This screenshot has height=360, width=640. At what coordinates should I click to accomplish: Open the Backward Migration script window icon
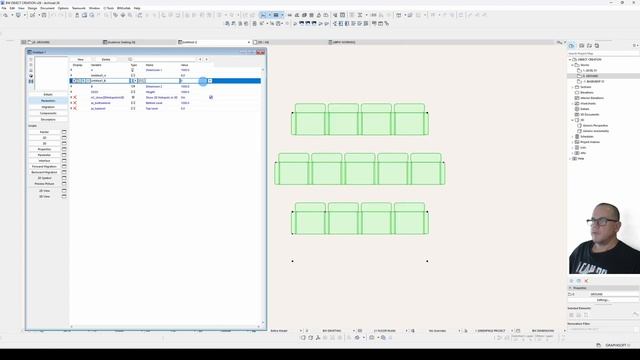click(x=64, y=172)
